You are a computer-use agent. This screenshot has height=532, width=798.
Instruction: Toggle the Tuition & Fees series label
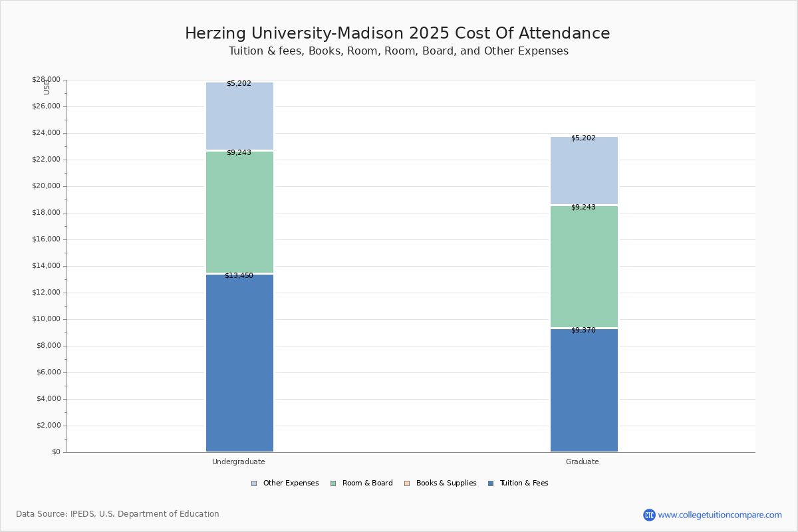524,483
